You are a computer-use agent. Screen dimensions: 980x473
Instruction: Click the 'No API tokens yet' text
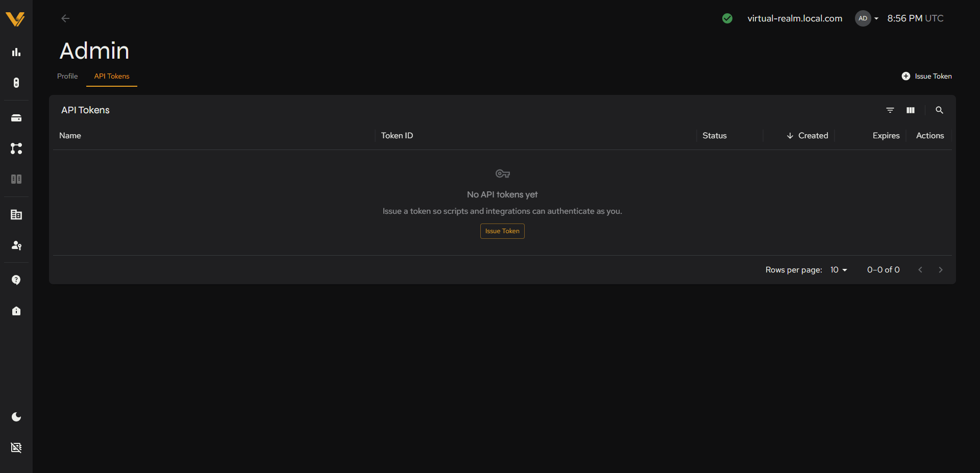(502, 194)
